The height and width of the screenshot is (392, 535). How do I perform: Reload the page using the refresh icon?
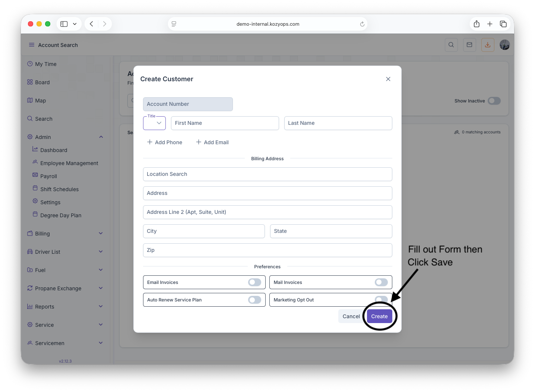coord(362,24)
